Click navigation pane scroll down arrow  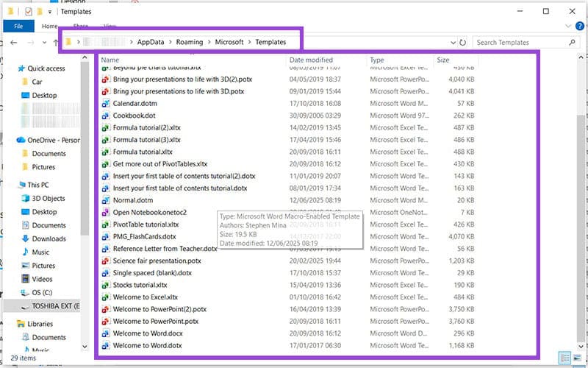(85, 347)
